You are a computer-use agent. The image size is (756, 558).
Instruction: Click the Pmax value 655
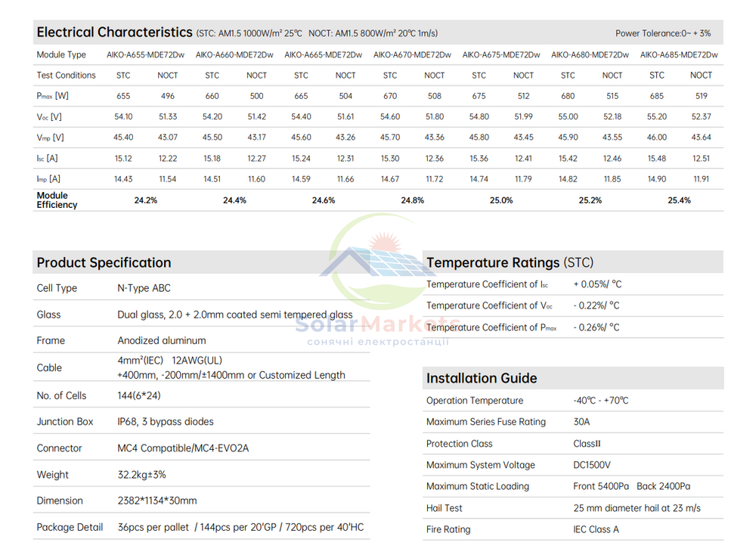pyautogui.click(x=123, y=96)
